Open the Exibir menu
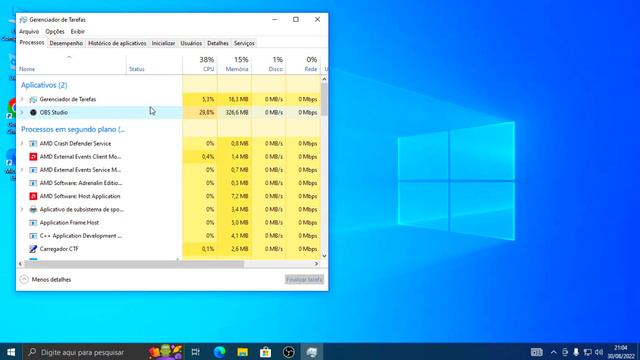640x360 pixels. coord(78,31)
